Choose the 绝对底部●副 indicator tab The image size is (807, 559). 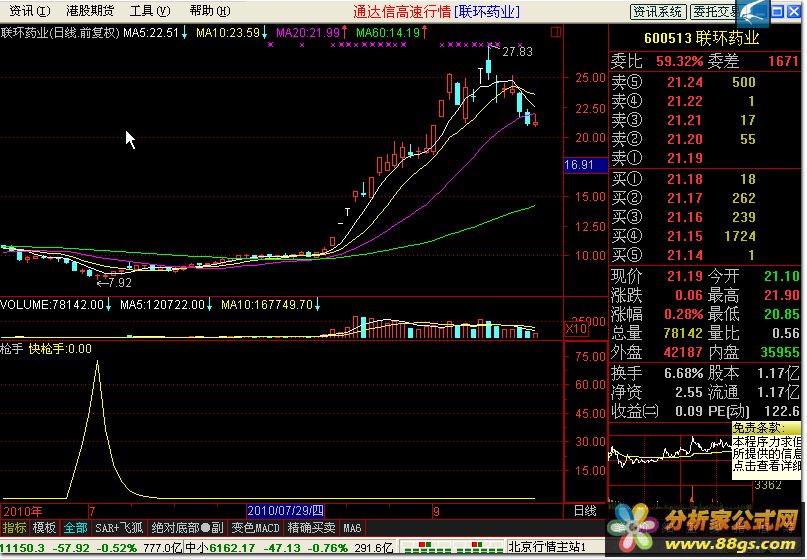tap(187, 528)
